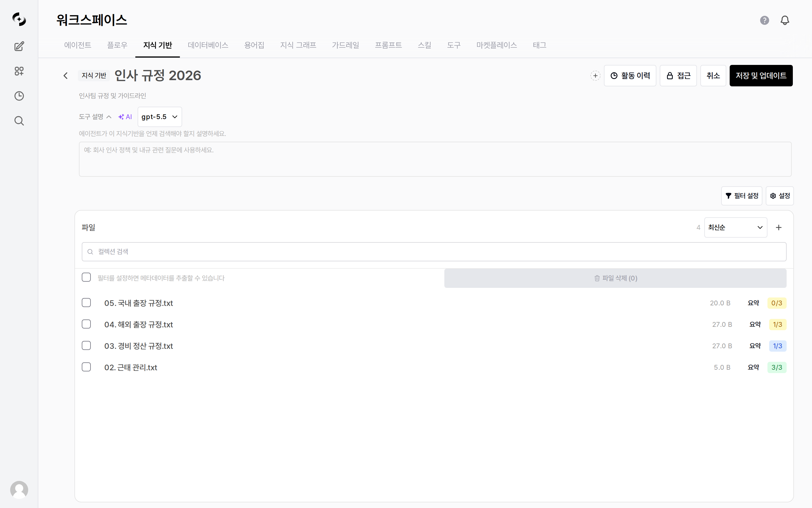Image resolution: width=812 pixels, height=508 pixels.
Task: Switch to the 프롬프트 tab
Action: pyautogui.click(x=388, y=45)
